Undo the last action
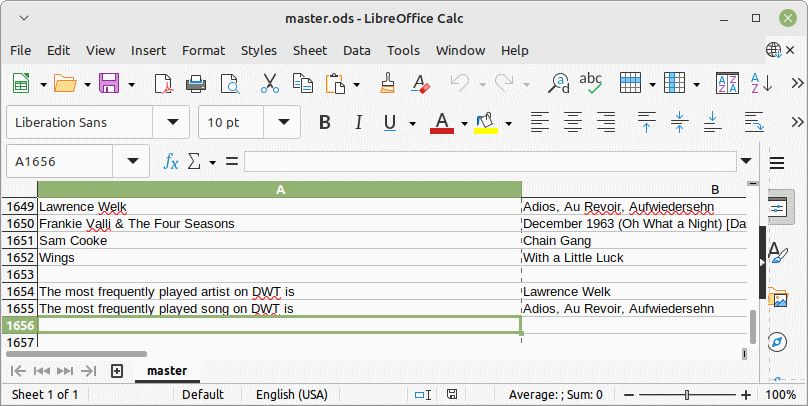This screenshot has height=406, width=808. click(460, 83)
